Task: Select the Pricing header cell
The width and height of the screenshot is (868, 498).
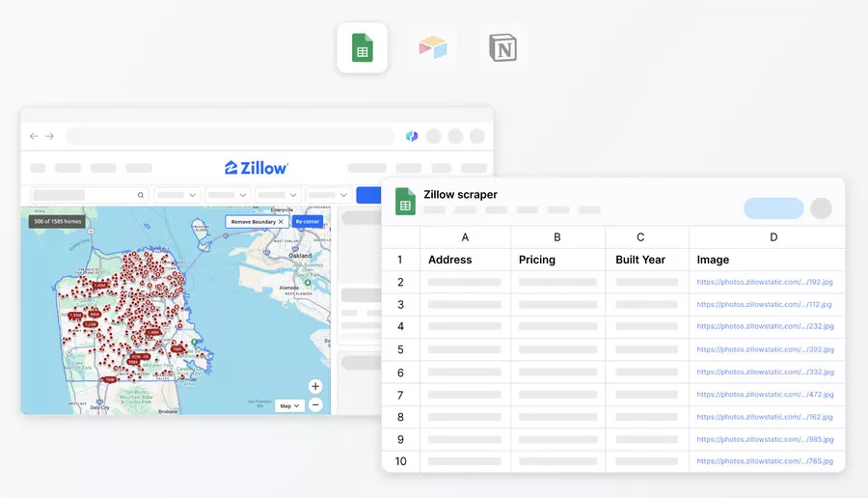Action: pyautogui.click(x=557, y=260)
